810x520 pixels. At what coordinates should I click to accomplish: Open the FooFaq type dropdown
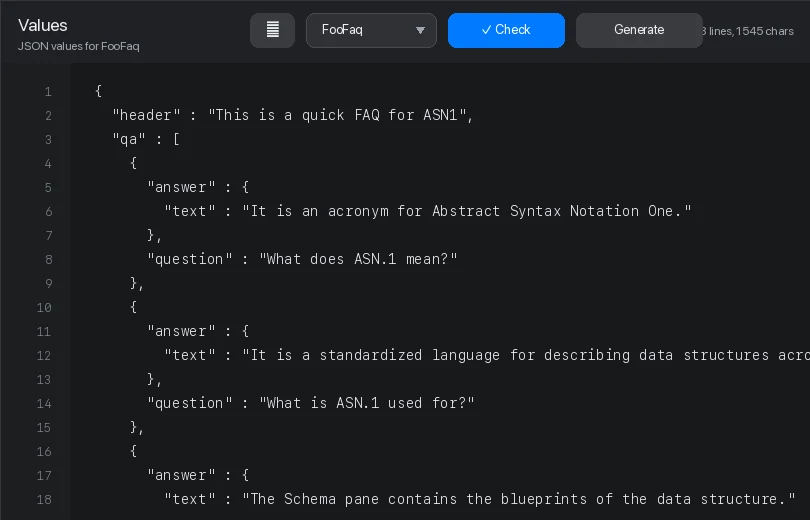371,30
